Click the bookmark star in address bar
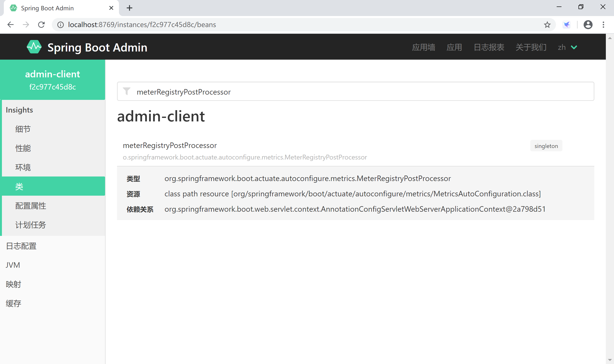Screen dimensions: 614x364 (547, 24)
